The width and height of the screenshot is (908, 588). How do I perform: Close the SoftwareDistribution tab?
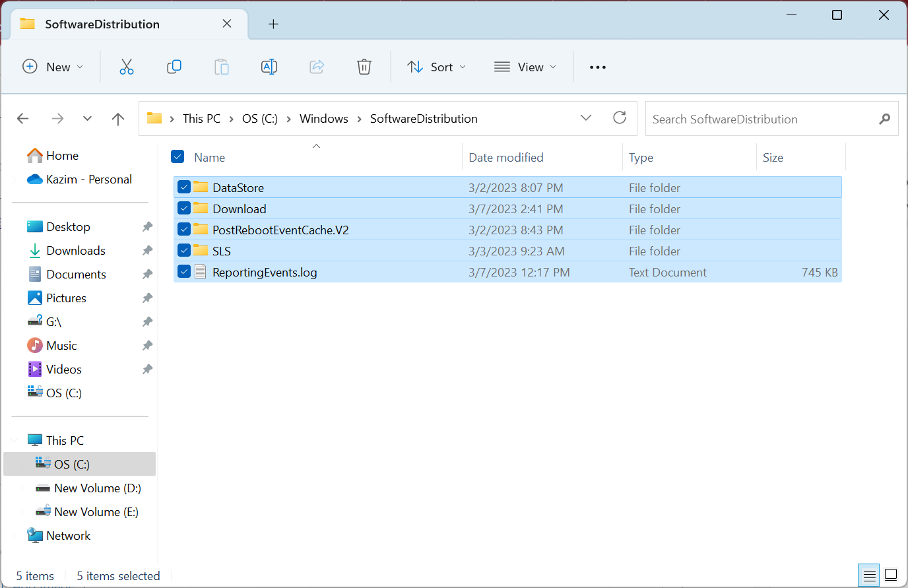click(227, 24)
